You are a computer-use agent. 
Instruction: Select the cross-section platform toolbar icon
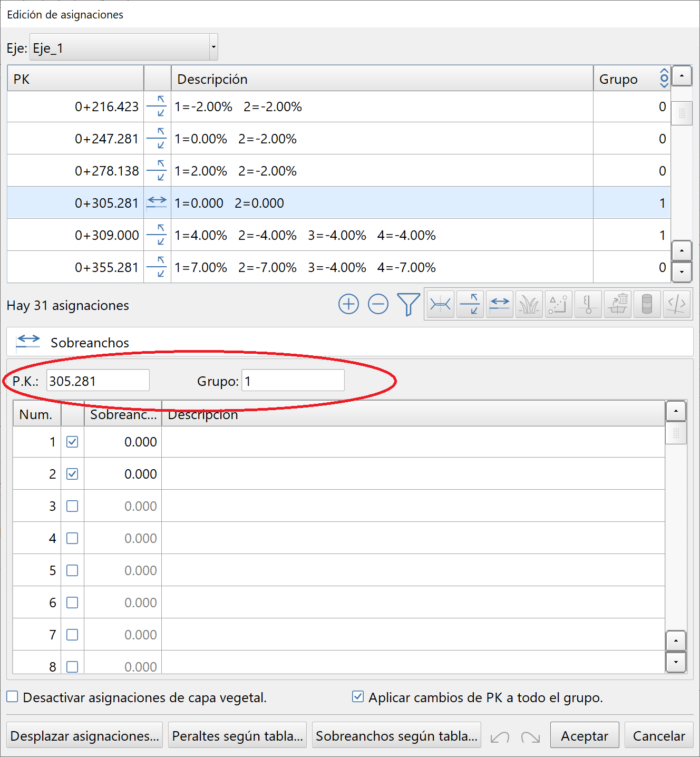coord(440,304)
